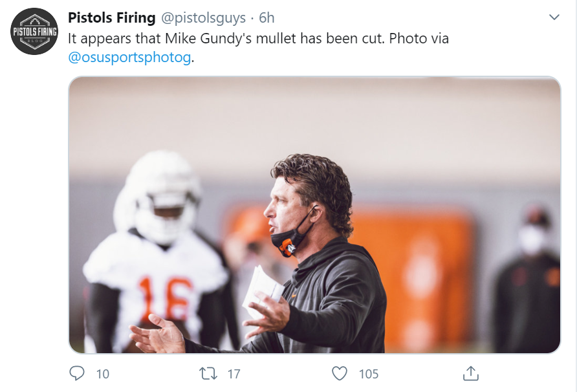
Task: Expand the tweet's more options chevron
Action: pyautogui.click(x=554, y=17)
